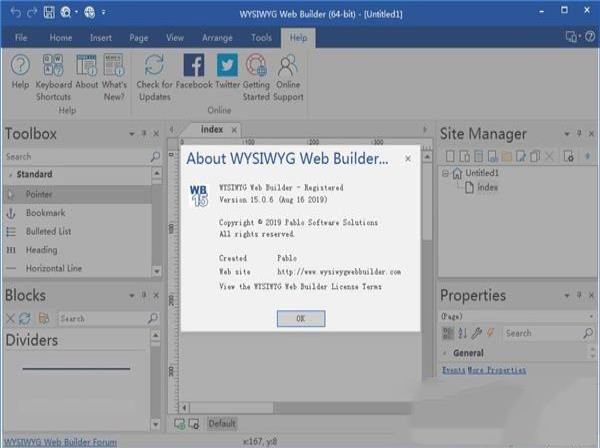
Task: Collapse the General properties section
Action: click(445, 353)
